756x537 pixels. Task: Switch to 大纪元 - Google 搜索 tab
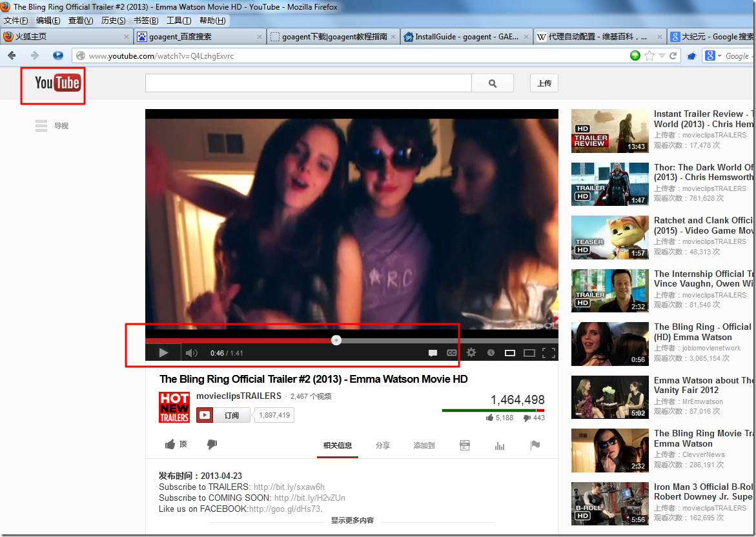click(711, 37)
